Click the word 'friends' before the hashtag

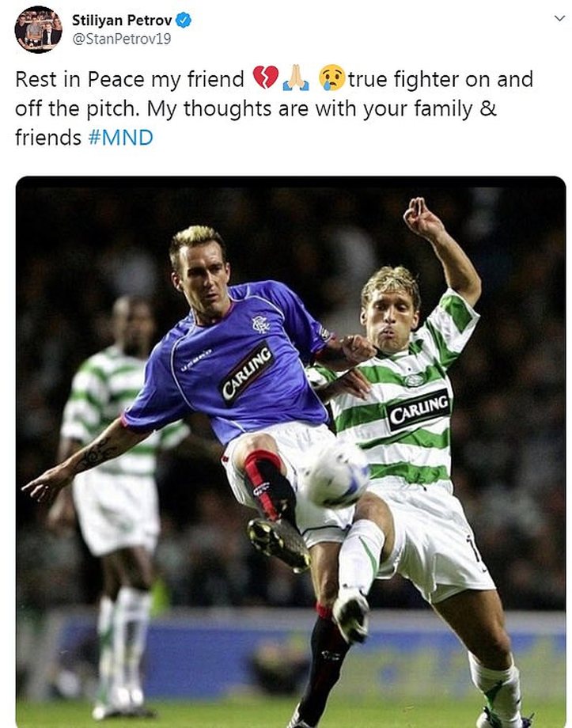[48, 138]
